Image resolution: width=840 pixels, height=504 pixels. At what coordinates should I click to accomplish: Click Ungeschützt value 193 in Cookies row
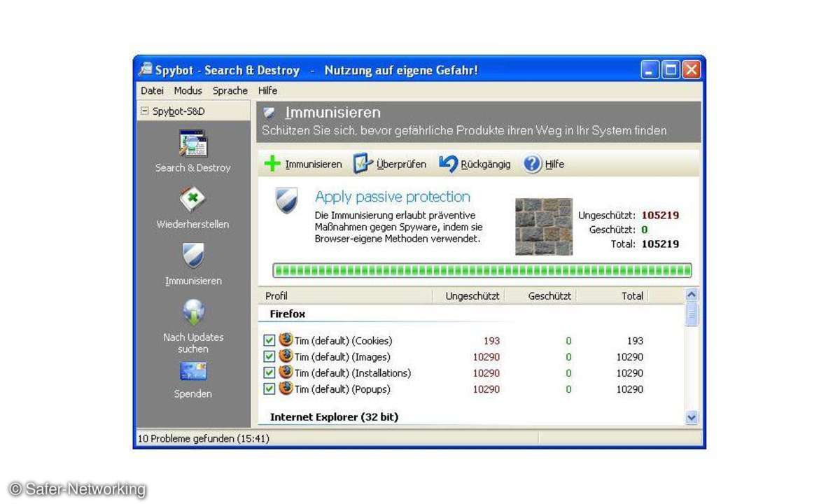[491, 341]
